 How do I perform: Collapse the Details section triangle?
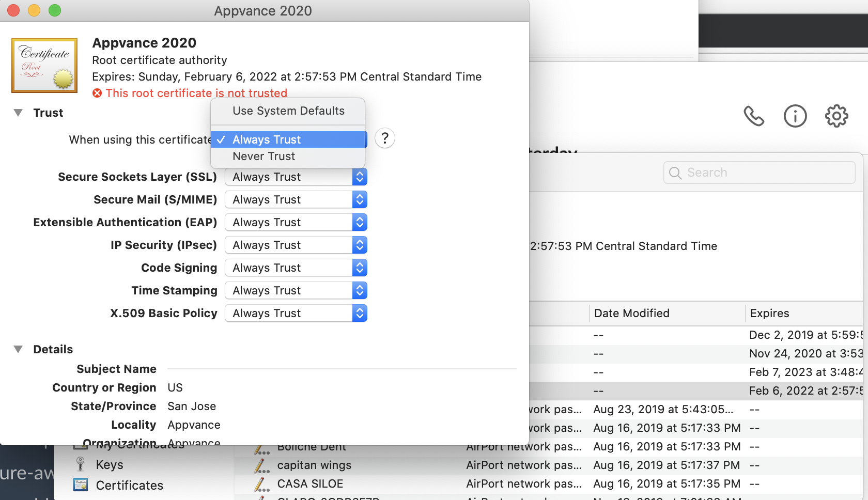pos(18,349)
